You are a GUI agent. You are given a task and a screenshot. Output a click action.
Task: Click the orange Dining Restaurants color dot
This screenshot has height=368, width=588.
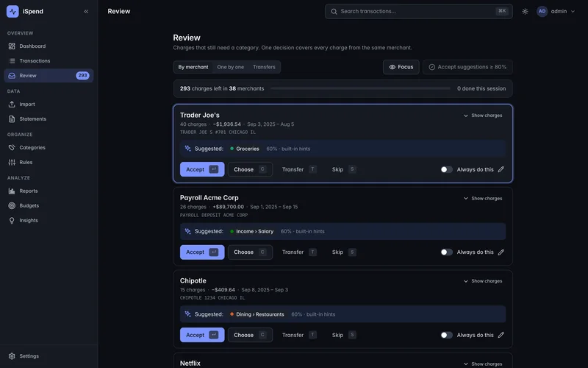(232, 314)
